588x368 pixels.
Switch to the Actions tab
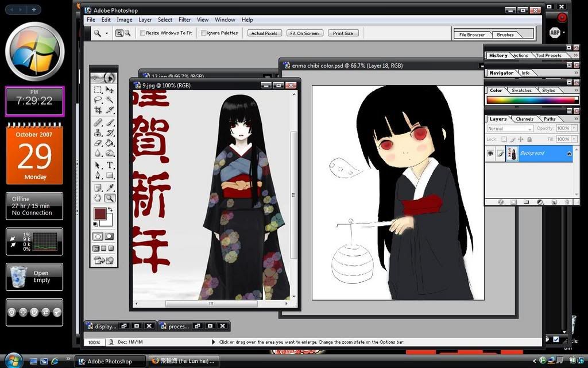point(520,56)
